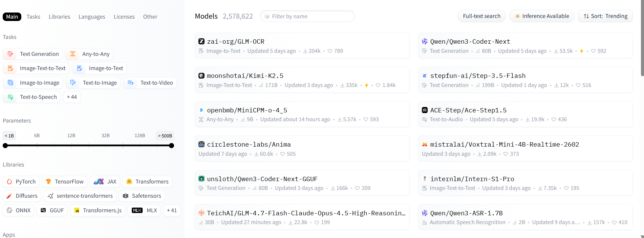Open the openbmb/MiniCPM-o-4_5 model link
This screenshot has width=644, height=238.
pos(247,110)
